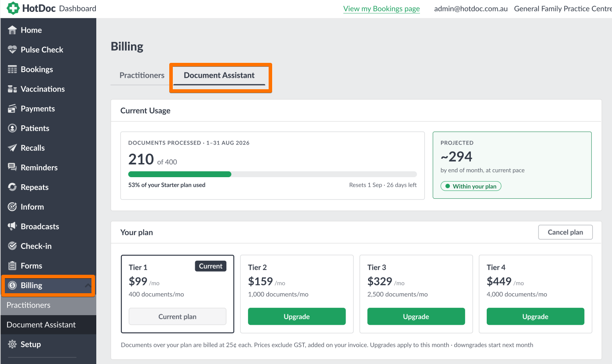
Task: Click the Cancel plan button
Action: click(x=565, y=232)
